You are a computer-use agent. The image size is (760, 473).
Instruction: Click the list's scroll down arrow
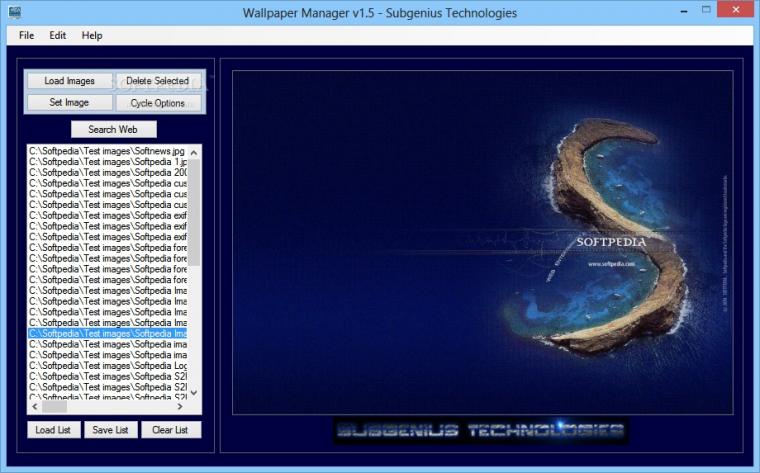click(194, 393)
